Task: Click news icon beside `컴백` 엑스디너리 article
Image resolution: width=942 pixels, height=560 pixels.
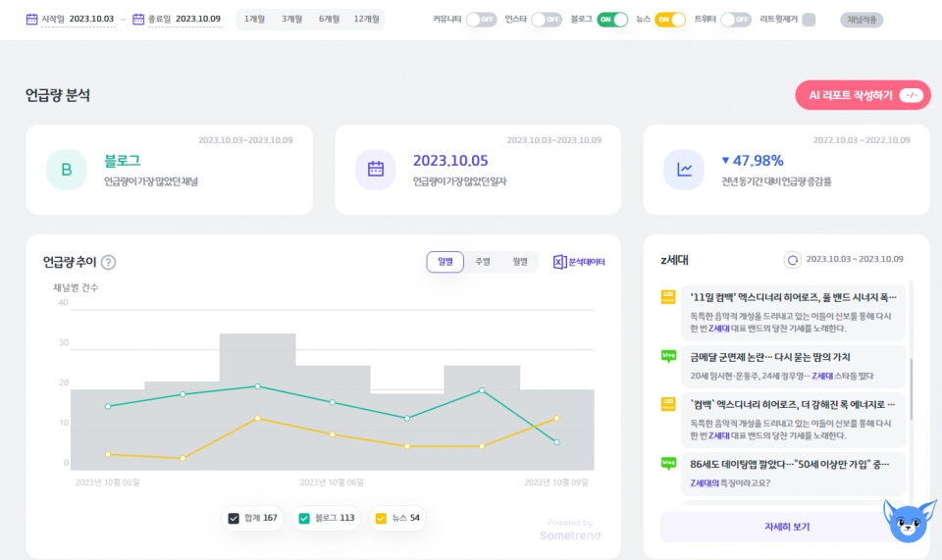Action: click(668, 404)
